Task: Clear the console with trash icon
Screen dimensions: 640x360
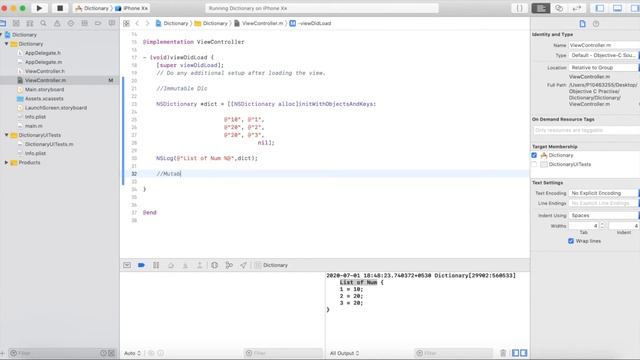Action: [x=503, y=353]
